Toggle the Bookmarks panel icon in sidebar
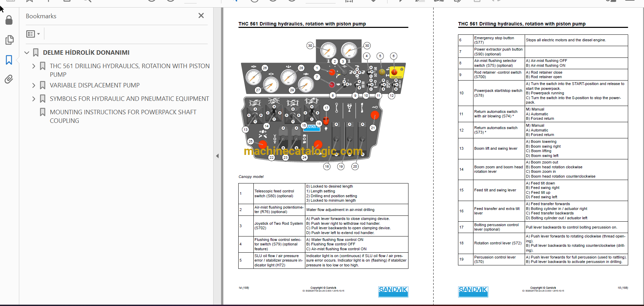This screenshot has width=644, height=306. (x=9, y=60)
